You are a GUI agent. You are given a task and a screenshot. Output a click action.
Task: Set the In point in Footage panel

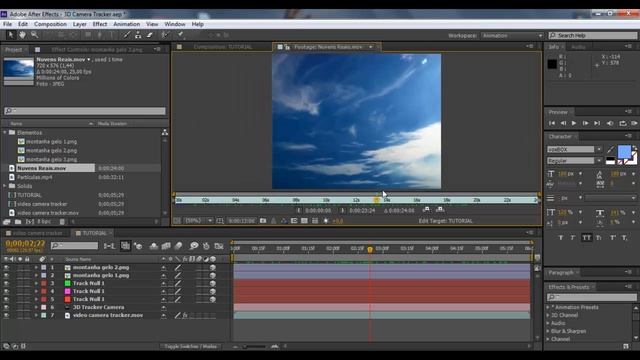point(298,211)
